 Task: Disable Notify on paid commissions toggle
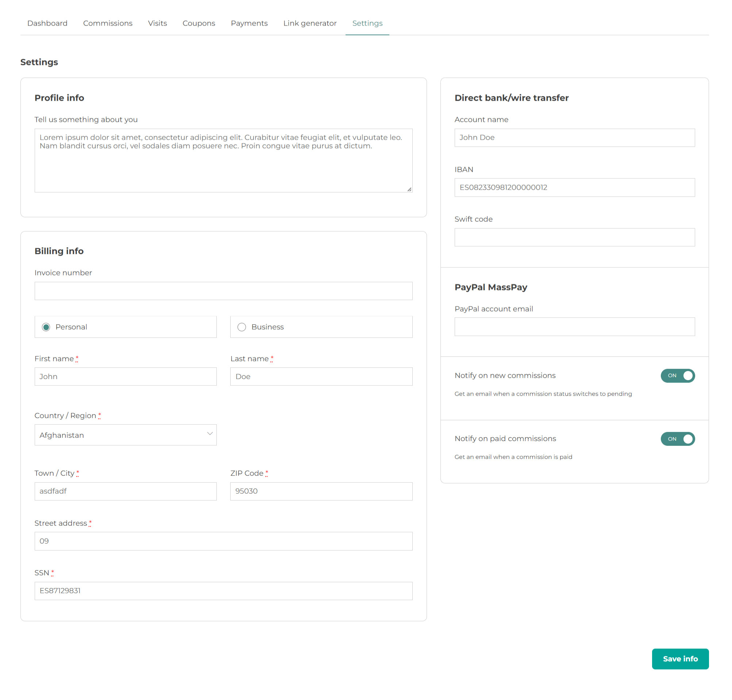[x=677, y=438]
